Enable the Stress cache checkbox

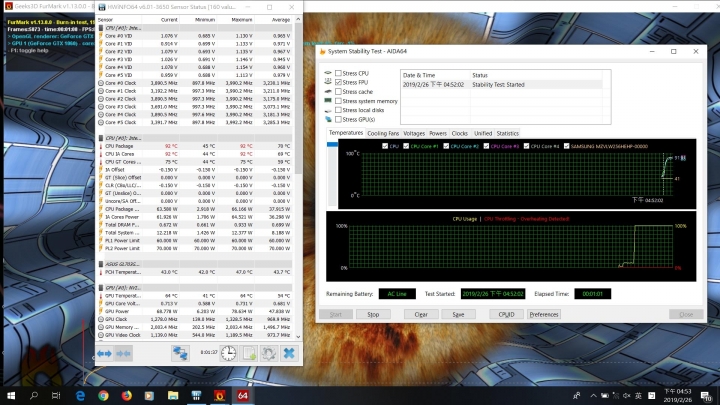click(x=338, y=91)
